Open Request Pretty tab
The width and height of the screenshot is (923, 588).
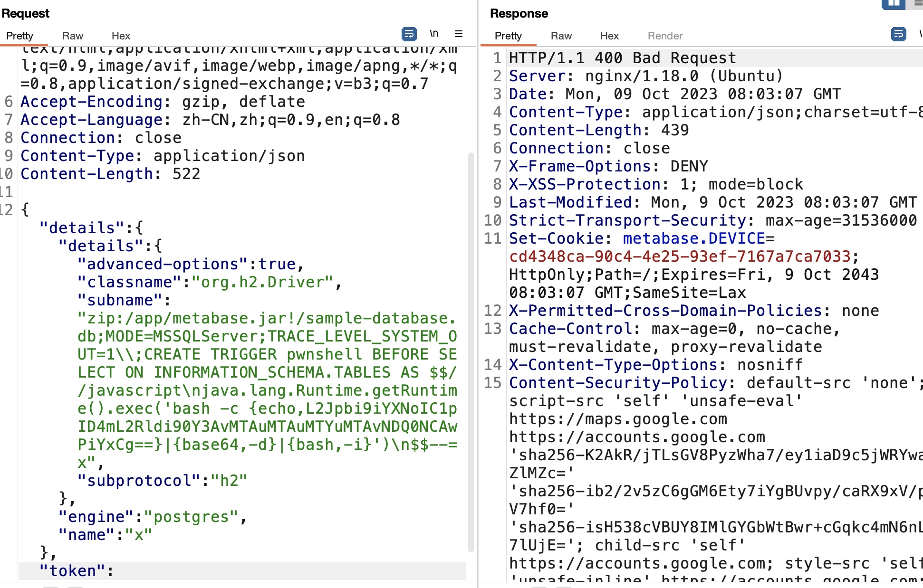(19, 36)
